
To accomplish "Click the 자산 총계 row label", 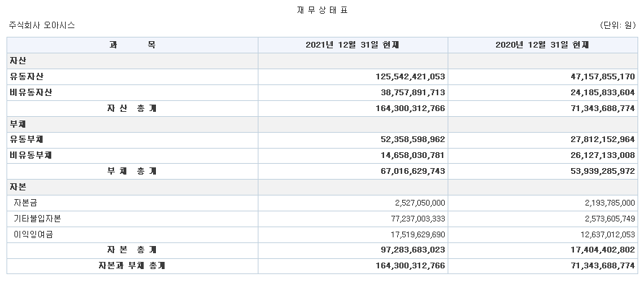I will pos(132,109).
